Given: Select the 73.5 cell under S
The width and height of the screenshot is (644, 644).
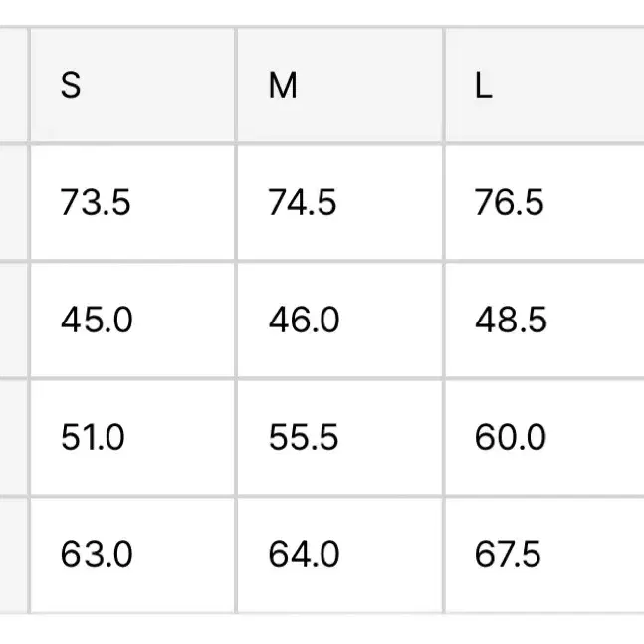Looking at the screenshot, I should click(x=132, y=202).
